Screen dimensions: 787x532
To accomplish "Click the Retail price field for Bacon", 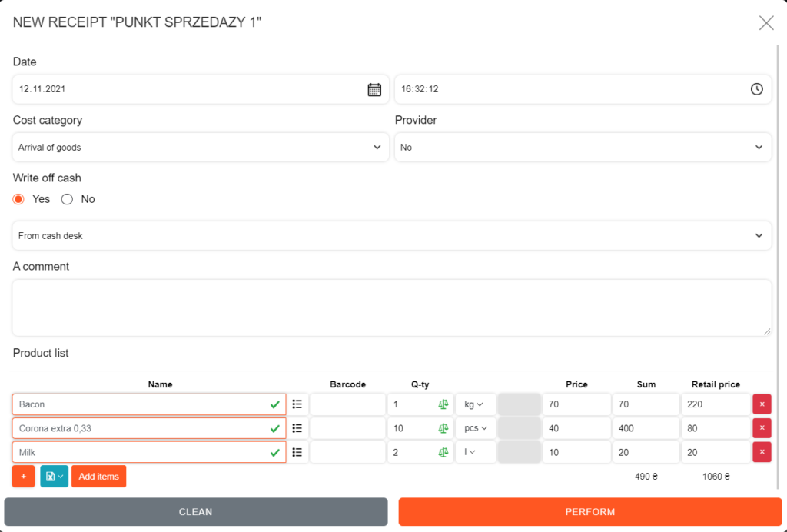I will point(715,404).
